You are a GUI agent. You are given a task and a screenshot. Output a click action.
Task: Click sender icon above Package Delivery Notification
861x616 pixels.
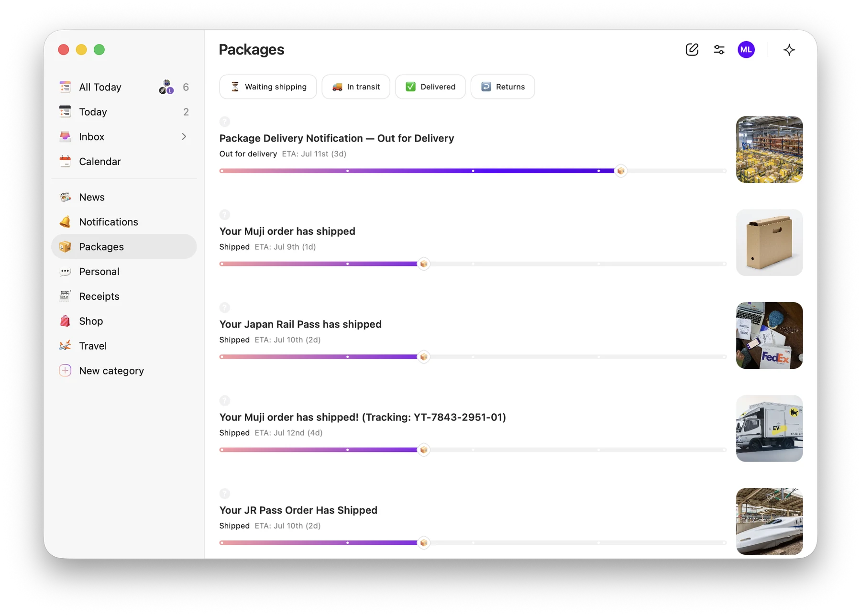tap(225, 121)
